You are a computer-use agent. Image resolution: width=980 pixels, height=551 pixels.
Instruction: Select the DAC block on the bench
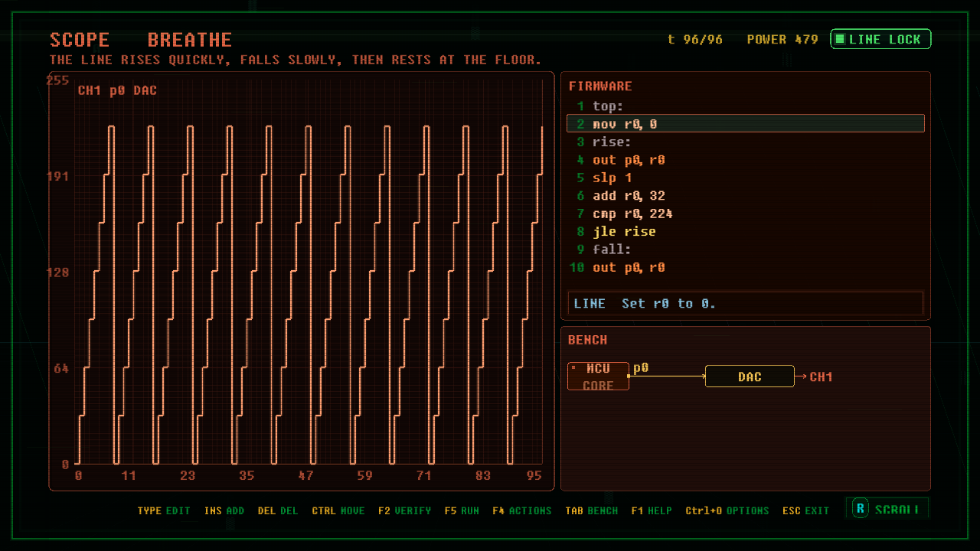tap(750, 377)
